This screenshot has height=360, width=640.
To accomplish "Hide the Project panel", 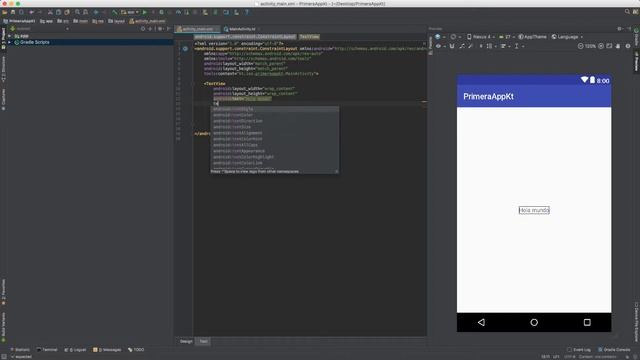I will (168, 29).
